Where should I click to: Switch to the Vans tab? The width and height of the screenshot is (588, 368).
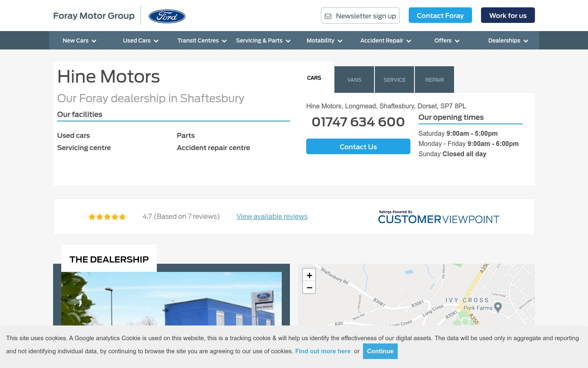click(354, 80)
